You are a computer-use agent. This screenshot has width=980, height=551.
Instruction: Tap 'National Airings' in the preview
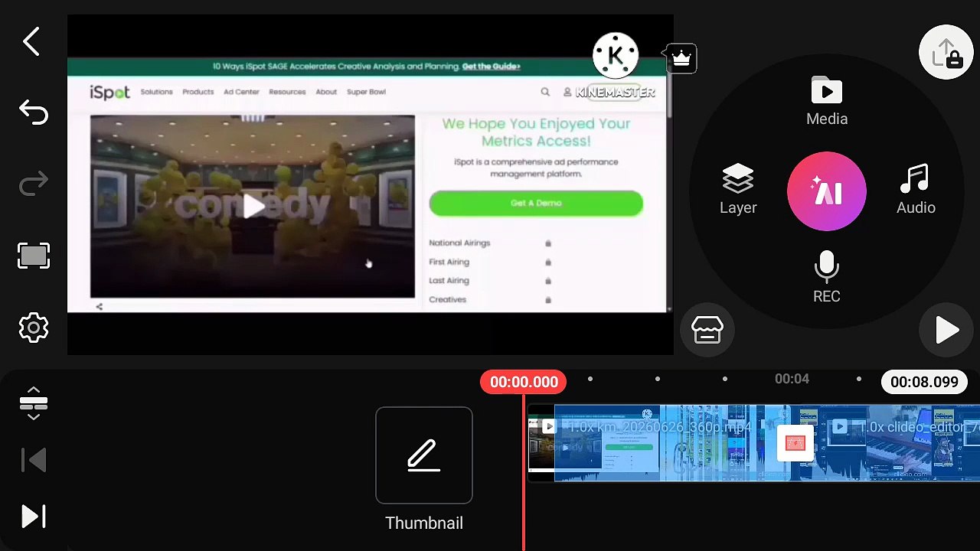coord(459,243)
